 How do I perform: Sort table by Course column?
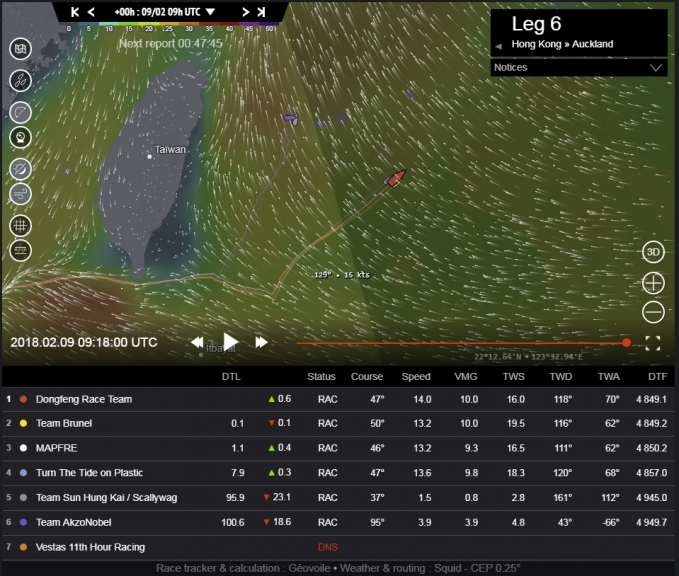(x=367, y=377)
